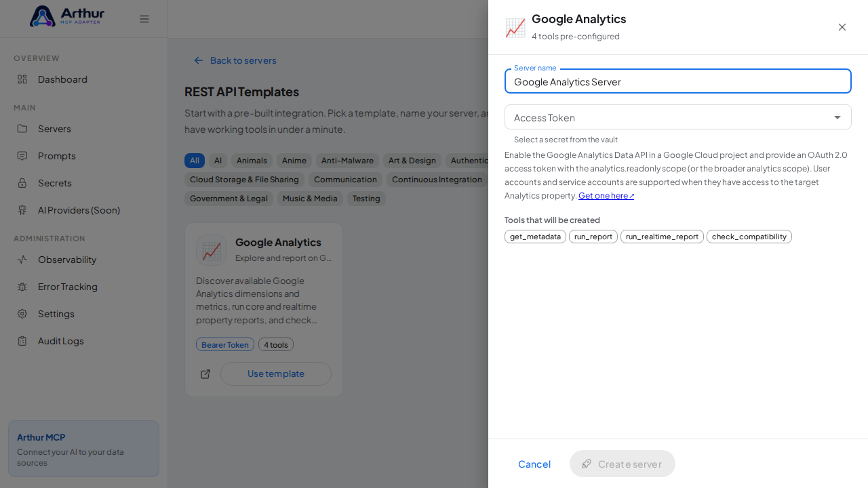Click the Audit Logs clipboard icon
The height and width of the screenshot is (488, 868).
[22, 341]
